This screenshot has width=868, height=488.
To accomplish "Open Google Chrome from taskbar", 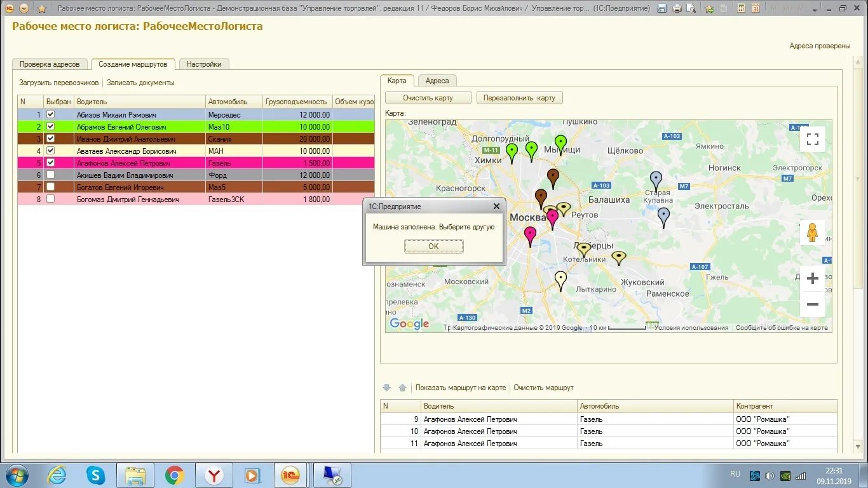I will [x=174, y=475].
